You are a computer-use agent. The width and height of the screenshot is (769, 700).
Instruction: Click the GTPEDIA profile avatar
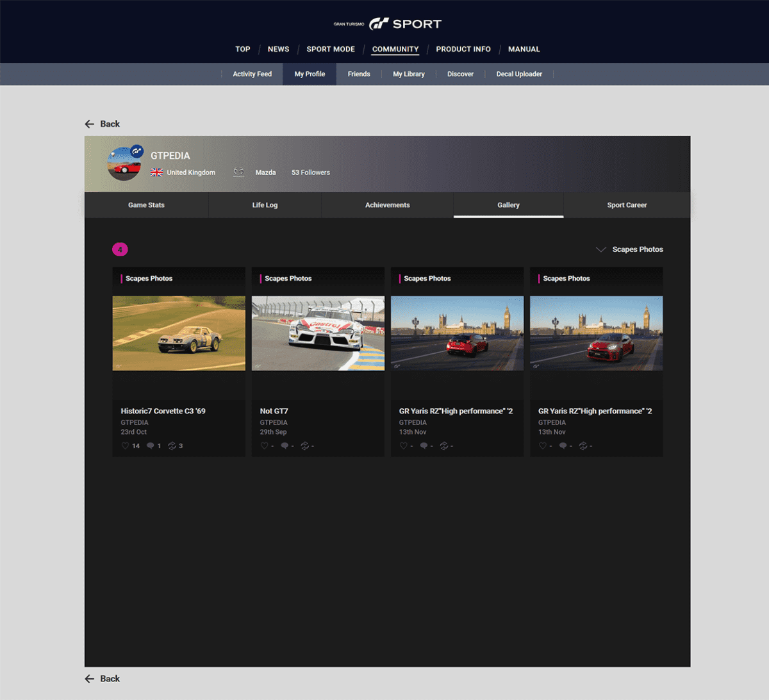(x=124, y=163)
